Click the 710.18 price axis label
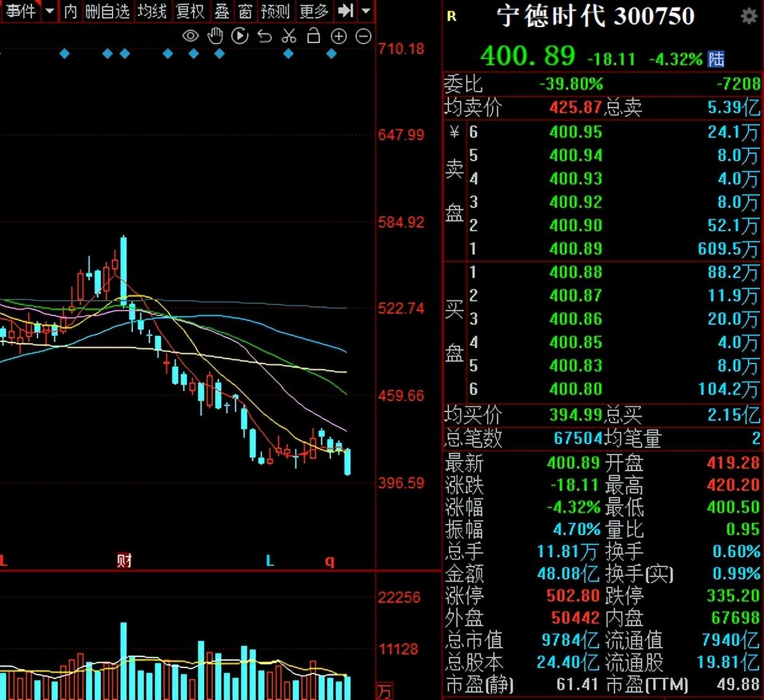The width and height of the screenshot is (764, 700). (401, 49)
